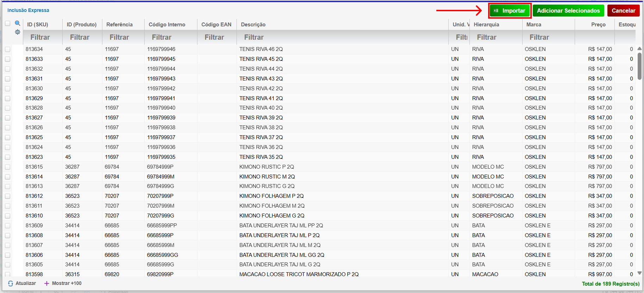Click the red Cancelar button
The height and width of the screenshot is (293, 644).
(623, 11)
